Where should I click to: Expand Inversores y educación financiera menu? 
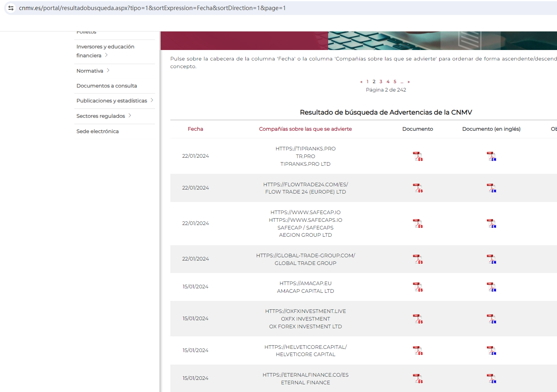[106, 55]
